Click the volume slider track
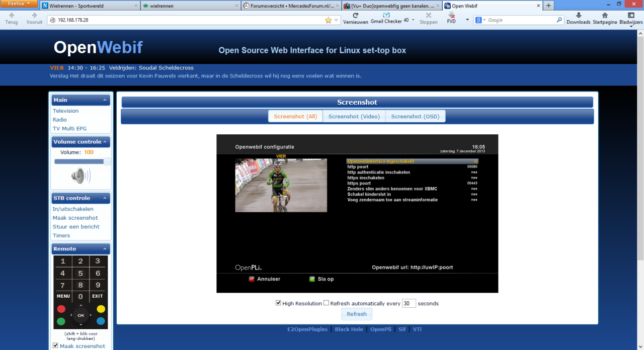 [79, 161]
